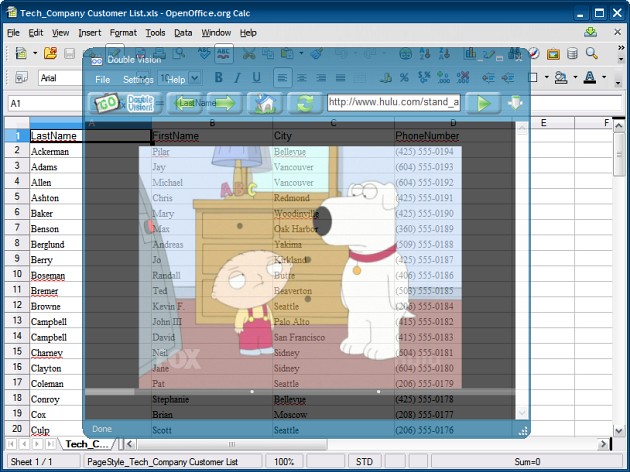Open the Data menu
Image resolution: width=630 pixels, height=472 pixels.
183,33
